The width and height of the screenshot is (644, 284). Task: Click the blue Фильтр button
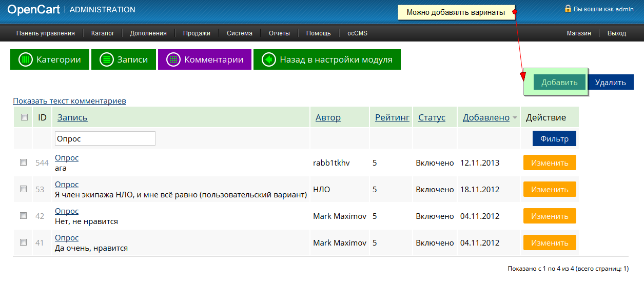(554, 138)
